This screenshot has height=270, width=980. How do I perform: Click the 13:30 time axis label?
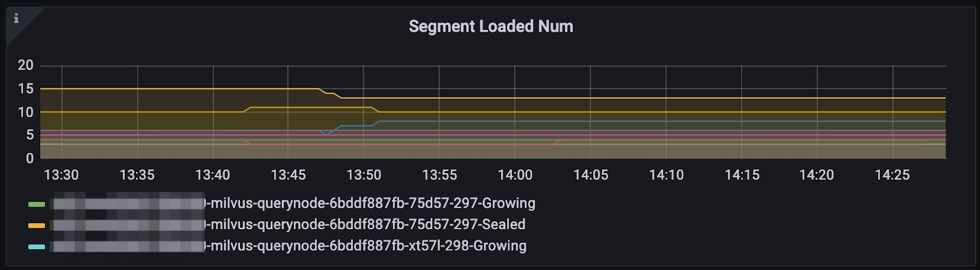click(62, 175)
